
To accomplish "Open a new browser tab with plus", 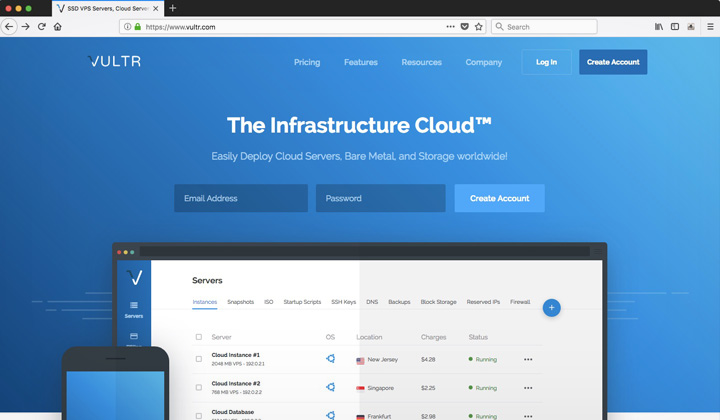I will pos(173,8).
